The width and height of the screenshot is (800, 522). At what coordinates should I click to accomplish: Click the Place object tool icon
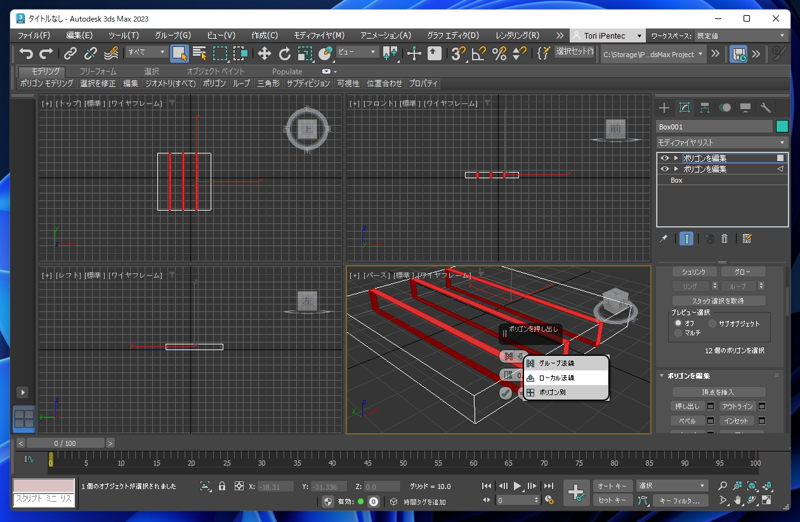tap(325, 53)
